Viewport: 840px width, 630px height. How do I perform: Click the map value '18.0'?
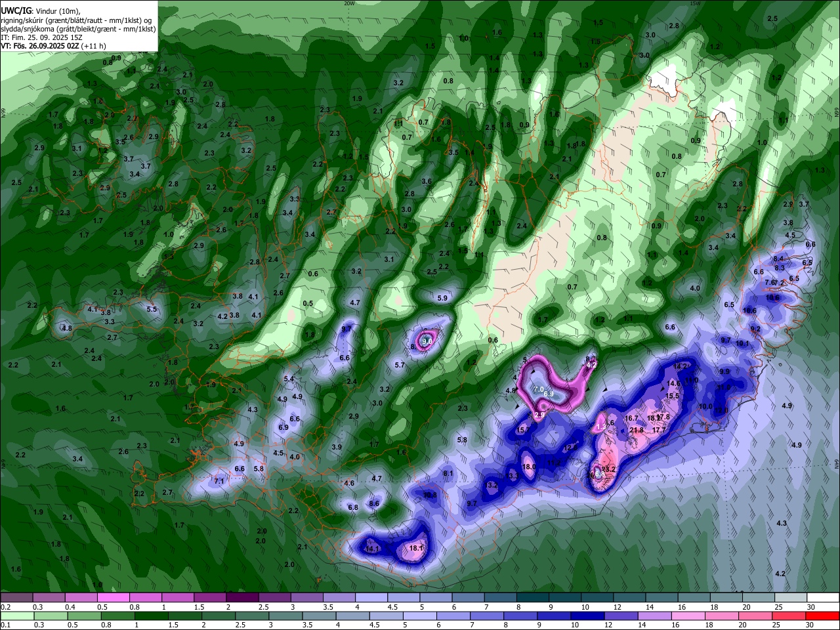(x=529, y=467)
